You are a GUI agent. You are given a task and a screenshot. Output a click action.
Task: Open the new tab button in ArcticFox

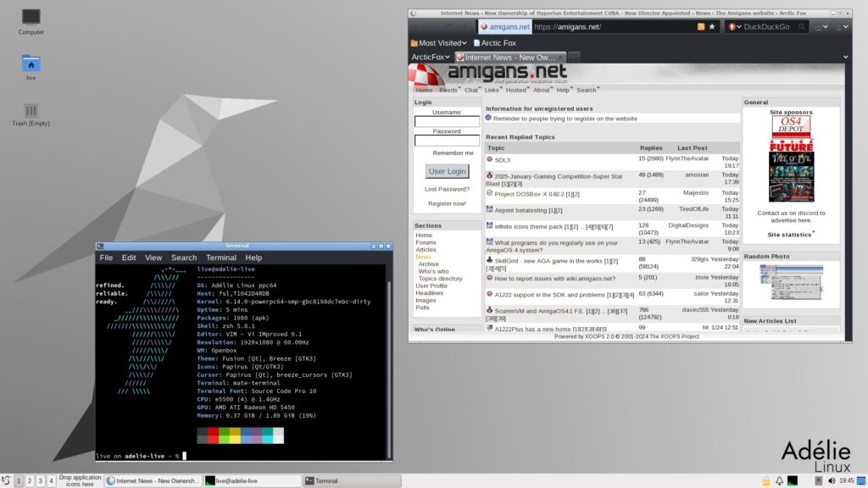point(574,57)
